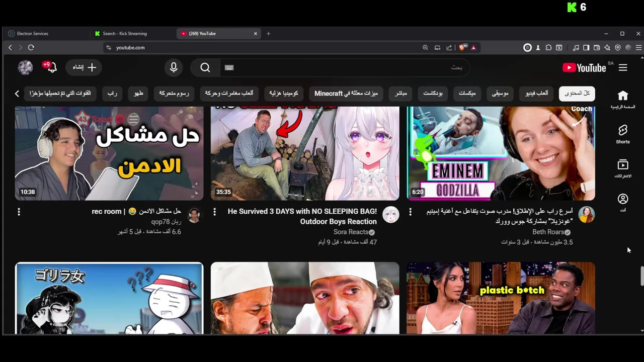Image resolution: width=644 pixels, height=362 pixels.
Task: Open the Brave Wallet icon
Action: coord(597,48)
